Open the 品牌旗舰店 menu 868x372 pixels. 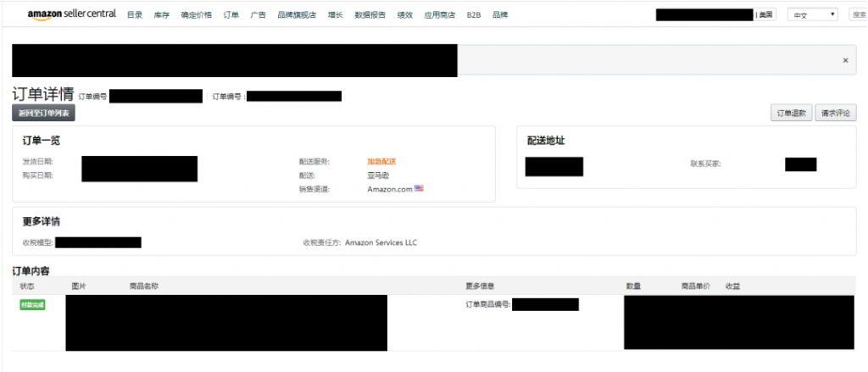coord(297,15)
